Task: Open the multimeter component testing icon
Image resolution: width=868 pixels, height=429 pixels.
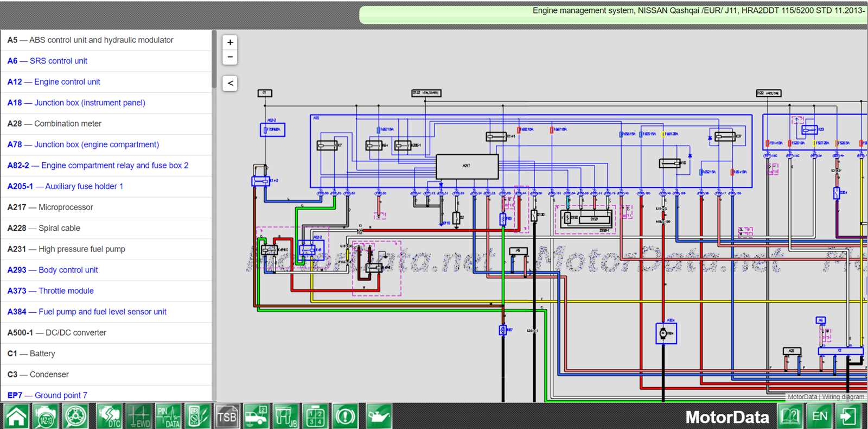Action: [x=197, y=417]
